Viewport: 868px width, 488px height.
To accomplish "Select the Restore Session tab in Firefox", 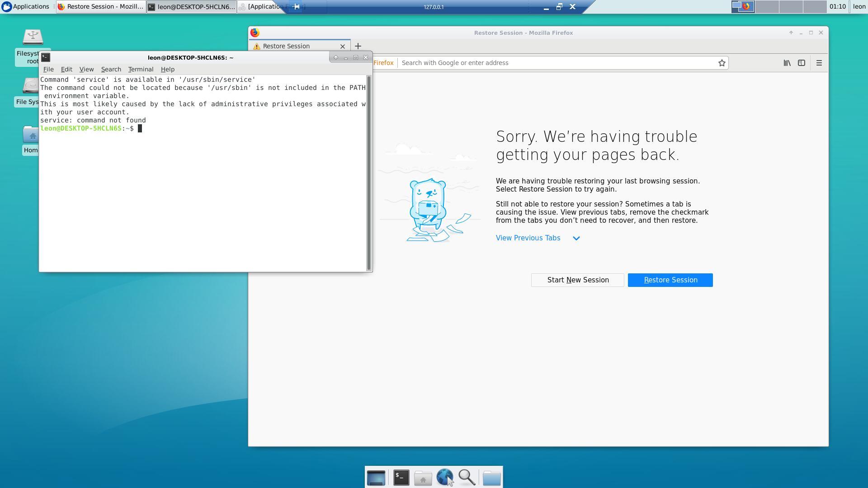I will (299, 46).
